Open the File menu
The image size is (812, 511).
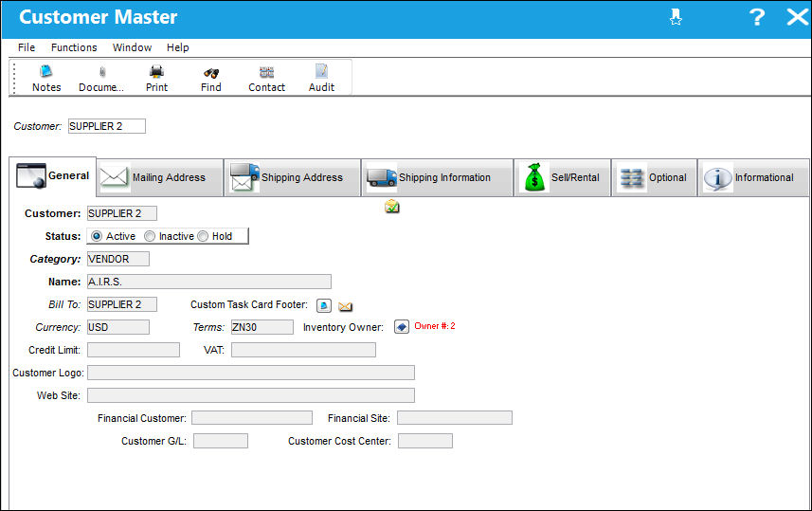coord(27,47)
